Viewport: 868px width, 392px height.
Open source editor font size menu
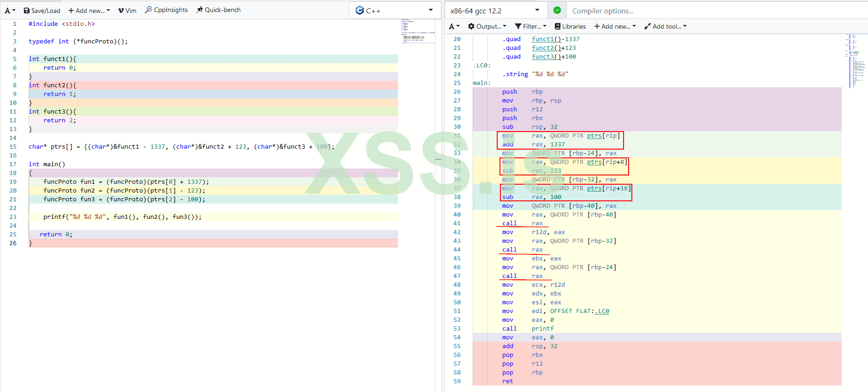tap(10, 11)
